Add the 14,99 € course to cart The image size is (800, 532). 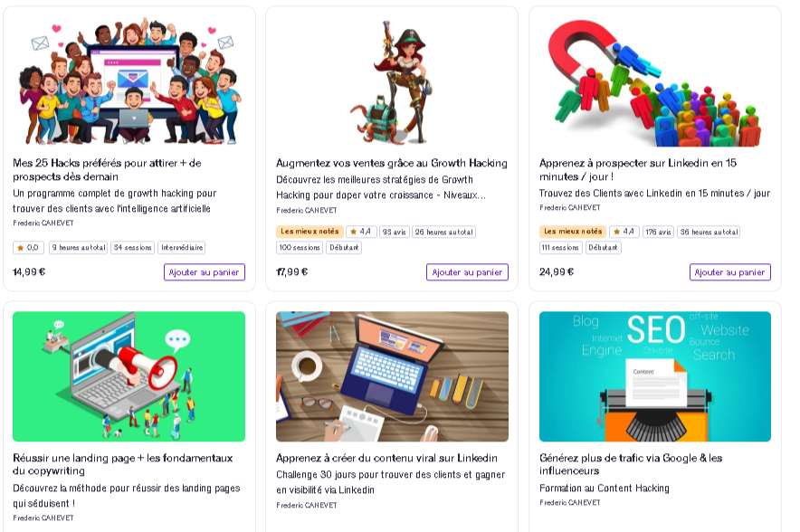[205, 271]
